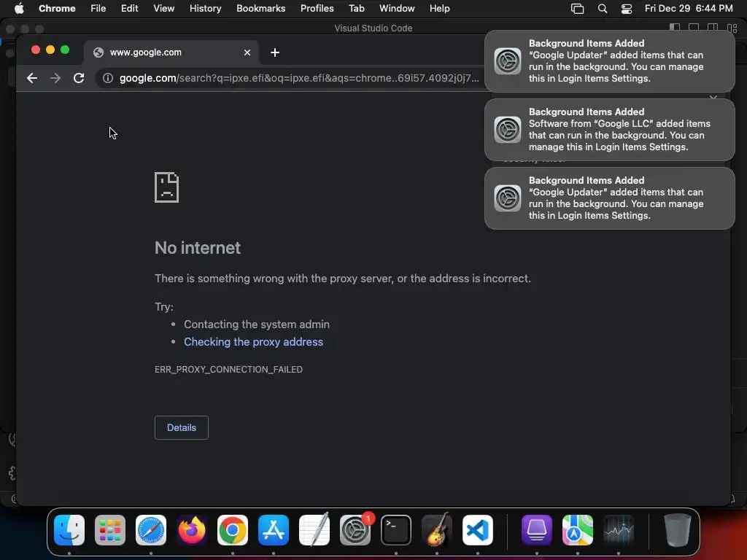747x560 pixels.
Task: Open Stocks from the Dock
Action: (619, 530)
